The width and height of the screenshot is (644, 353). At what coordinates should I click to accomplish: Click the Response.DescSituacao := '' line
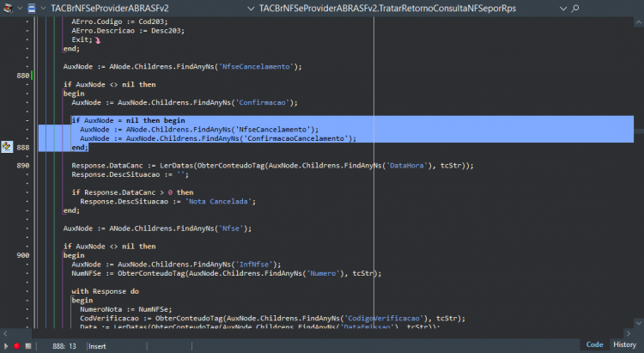pos(130,174)
